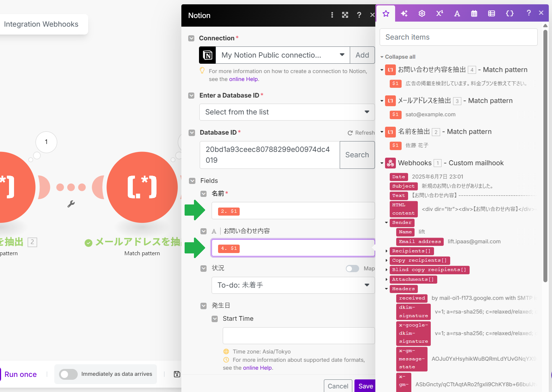Click the Notion logo icon next to connection
The height and width of the screenshot is (392, 552).
208,55
